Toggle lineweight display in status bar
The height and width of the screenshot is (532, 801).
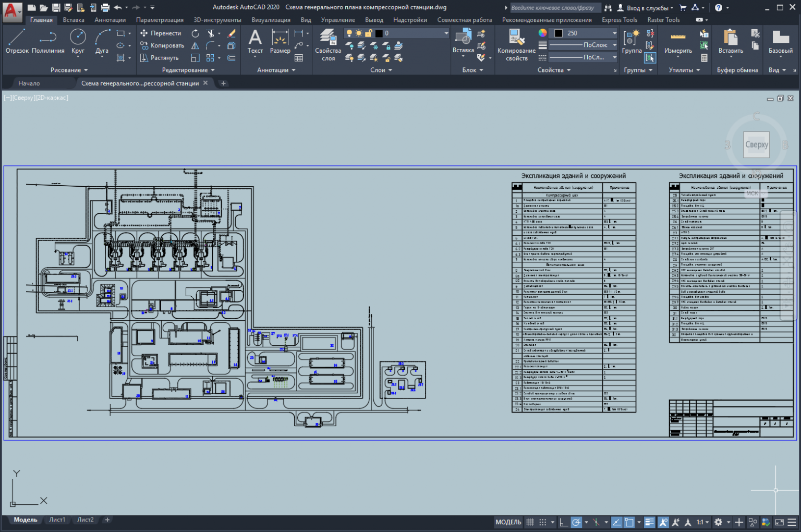[x=649, y=522]
